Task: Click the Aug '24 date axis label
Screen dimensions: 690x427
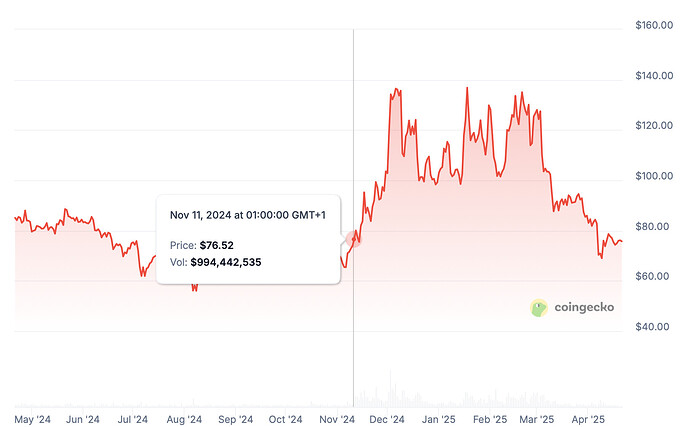Action: click(184, 420)
